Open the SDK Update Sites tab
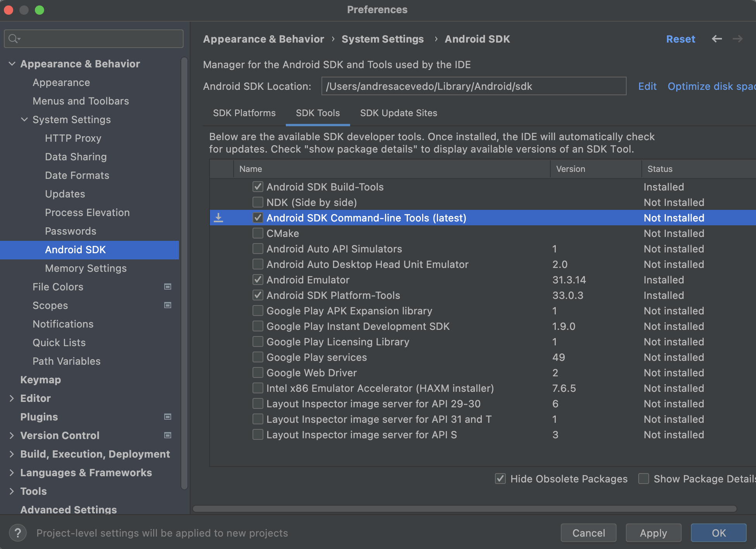This screenshot has width=756, height=549. click(x=399, y=113)
